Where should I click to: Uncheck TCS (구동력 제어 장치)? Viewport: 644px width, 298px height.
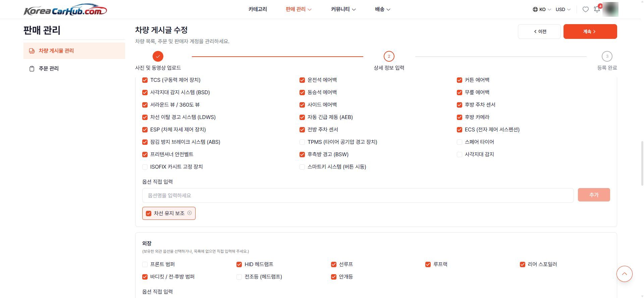click(145, 80)
